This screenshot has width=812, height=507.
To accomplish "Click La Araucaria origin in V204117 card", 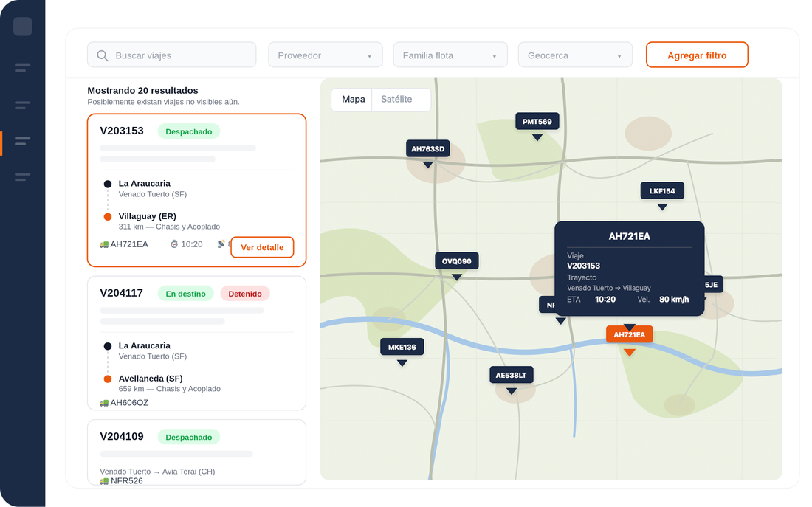I will coord(145,345).
